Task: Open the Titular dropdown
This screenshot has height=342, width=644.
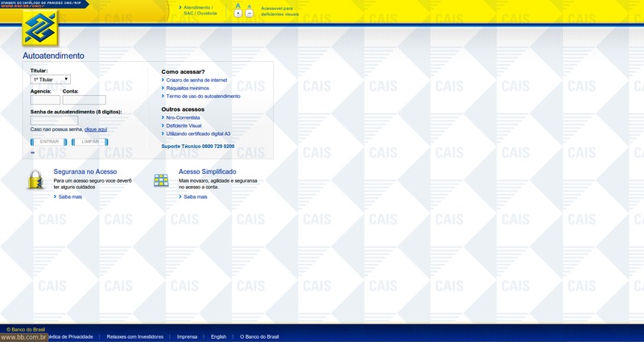Action: point(51,80)
